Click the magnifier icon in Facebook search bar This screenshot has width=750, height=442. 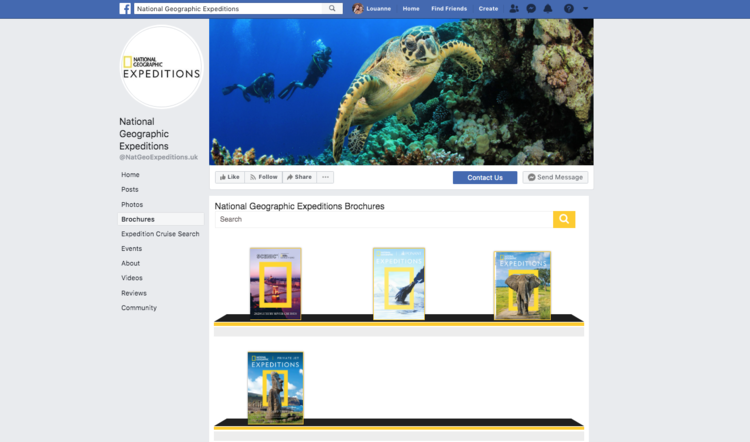(332, 9)
